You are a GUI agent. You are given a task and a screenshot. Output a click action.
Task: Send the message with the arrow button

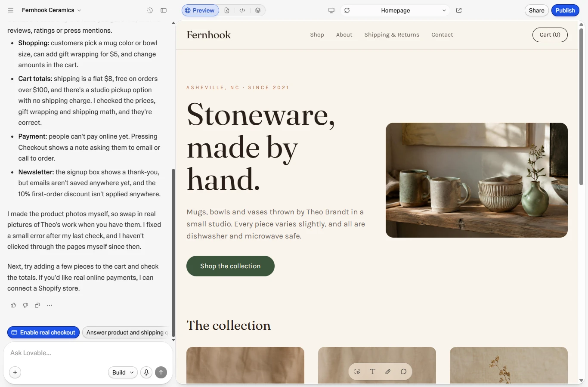pos(161,372)
